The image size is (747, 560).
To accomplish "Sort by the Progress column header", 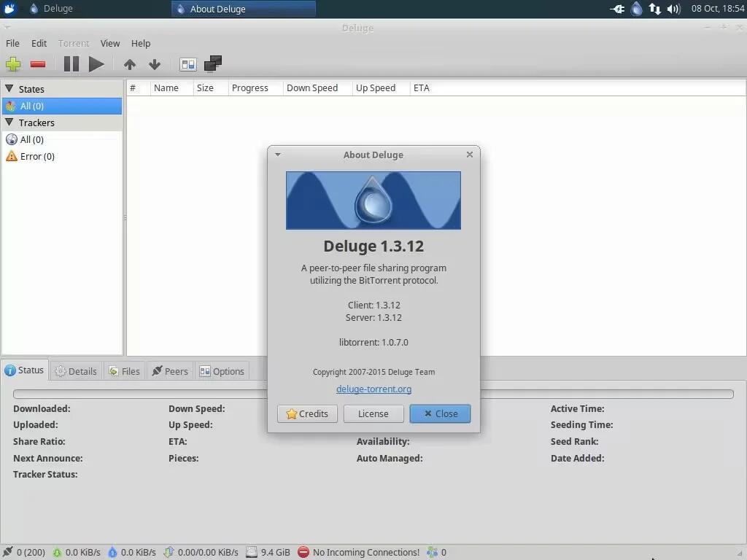I will point(256,88).
